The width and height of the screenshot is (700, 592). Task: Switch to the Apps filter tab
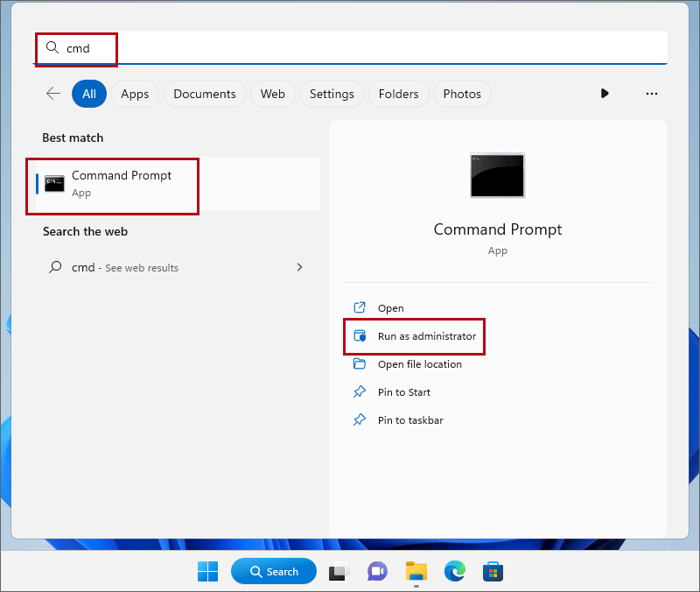tap(135, 94)
